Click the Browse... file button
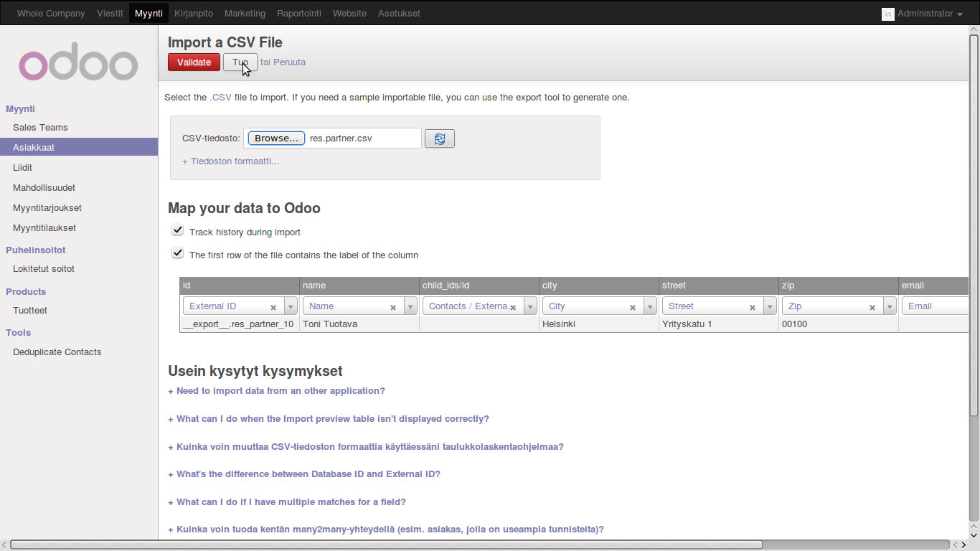This screenshot has height=551, width=980. 276,138
